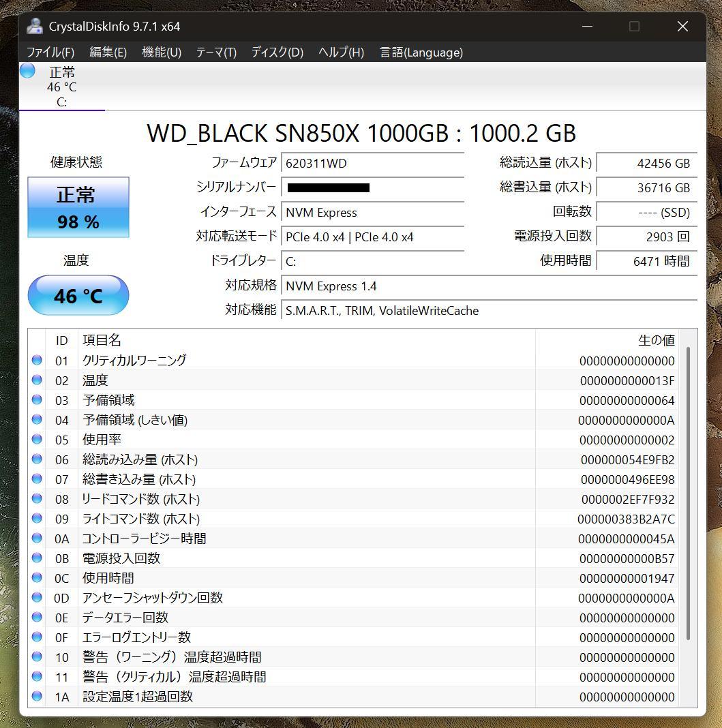Click the 正常 98 % health status badge
The width and height of the screenshot is (722, 728).
pyautogui.click(x=77, y=207)
